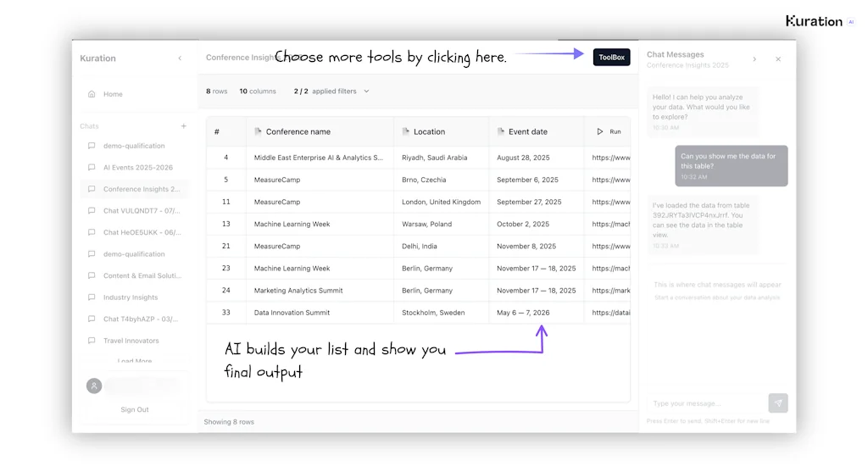Open Chat T4byhAZP entry
The height and width of the screenshot is (472, 868).
pos(135,319)
